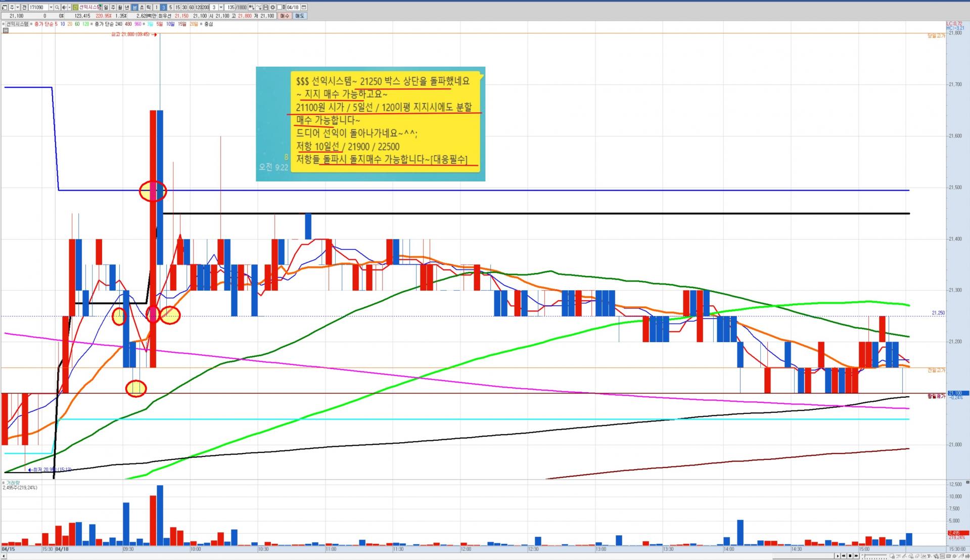Click the chart layout icon at toolbar start
The width and height of the screenshot is (970, 560).
tap(5, 8)
